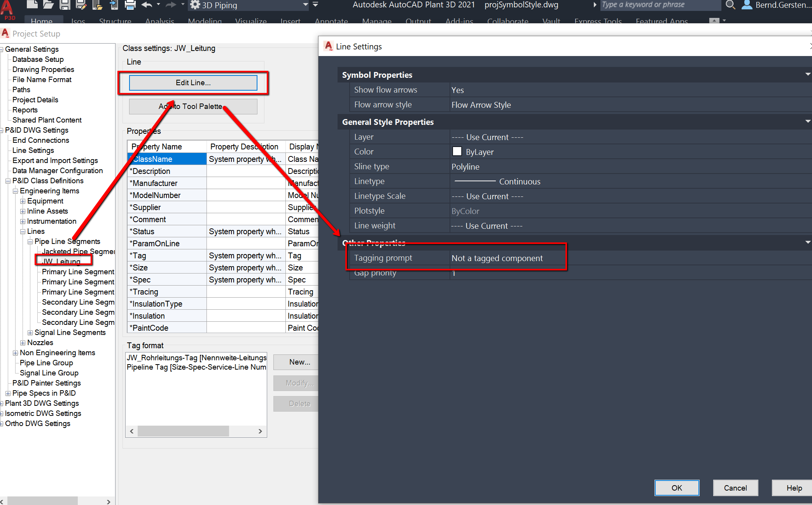Image resolution: width=812 pixels, height=505 pixels.
Task: Click the Save As icon with pencil
Action: pos(81,5)
